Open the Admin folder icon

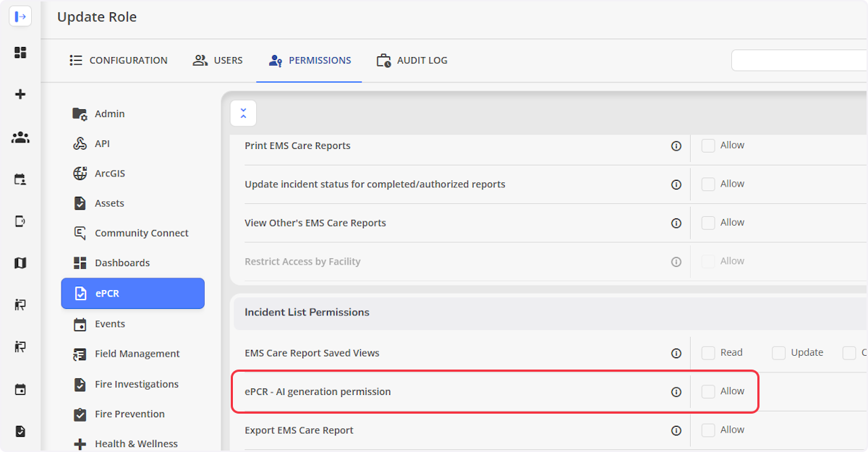click(80, 114)
